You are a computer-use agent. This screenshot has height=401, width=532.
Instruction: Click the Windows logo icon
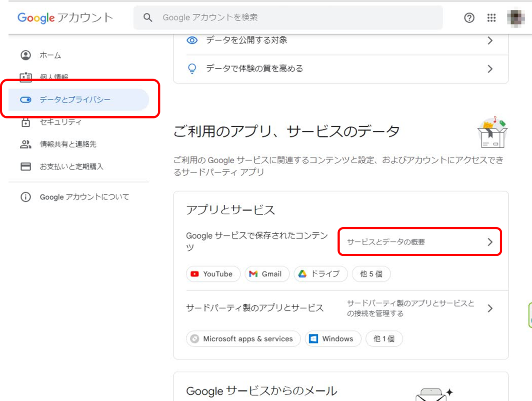[313, 339]
